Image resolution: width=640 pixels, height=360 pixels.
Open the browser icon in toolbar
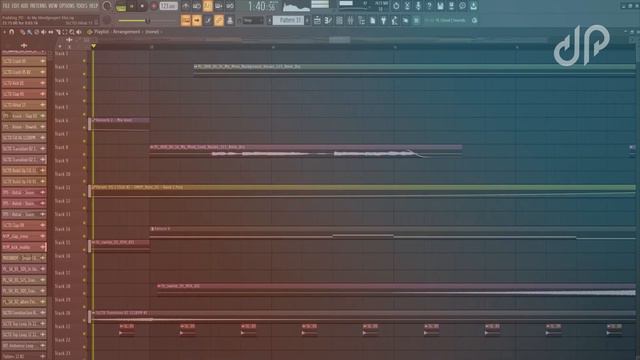point(361,20)
